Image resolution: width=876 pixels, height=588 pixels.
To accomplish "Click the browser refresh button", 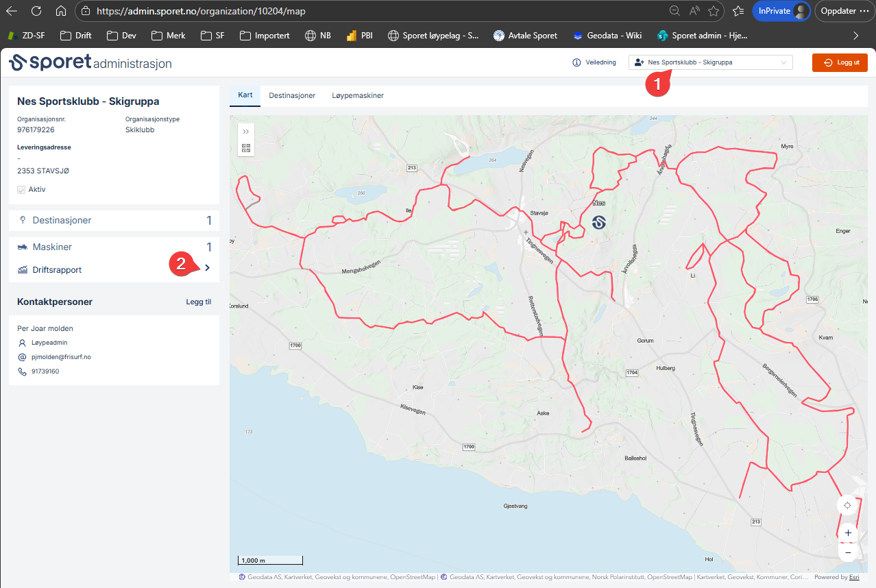I will [x=36, y=11].
